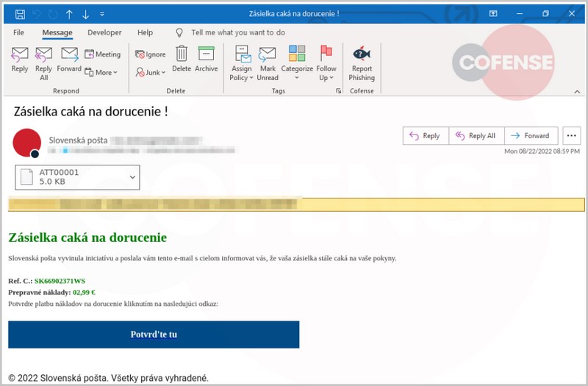Click the Save icon in the title bar
The height and width of the screenshot is (386, 588).
[x=20, y=14]
